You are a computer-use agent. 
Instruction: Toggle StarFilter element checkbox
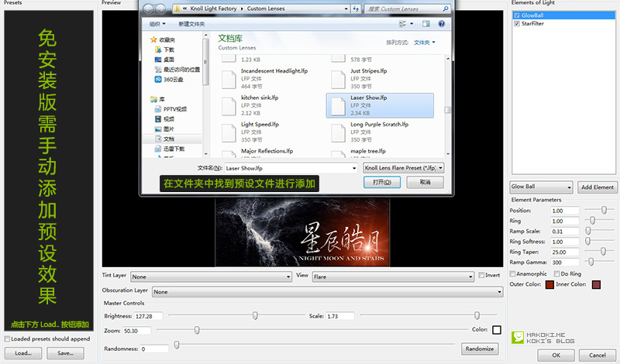(516, 23)
